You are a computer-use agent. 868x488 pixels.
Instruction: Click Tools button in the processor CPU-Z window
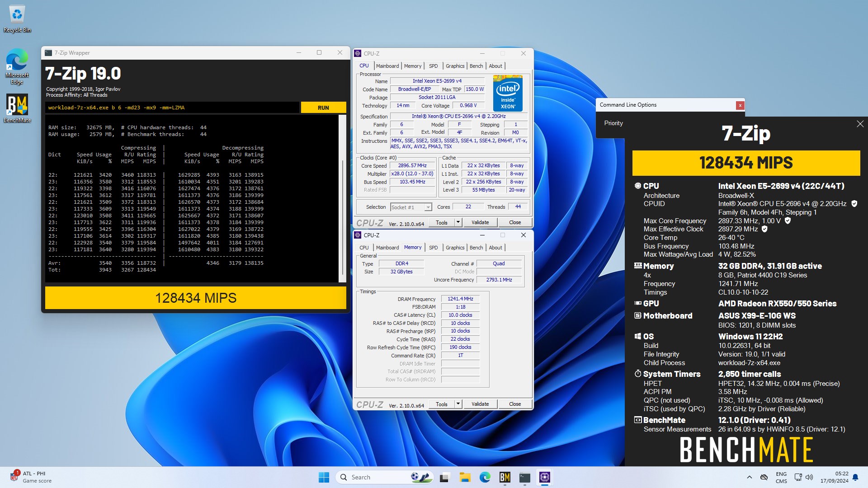[441, 222]
